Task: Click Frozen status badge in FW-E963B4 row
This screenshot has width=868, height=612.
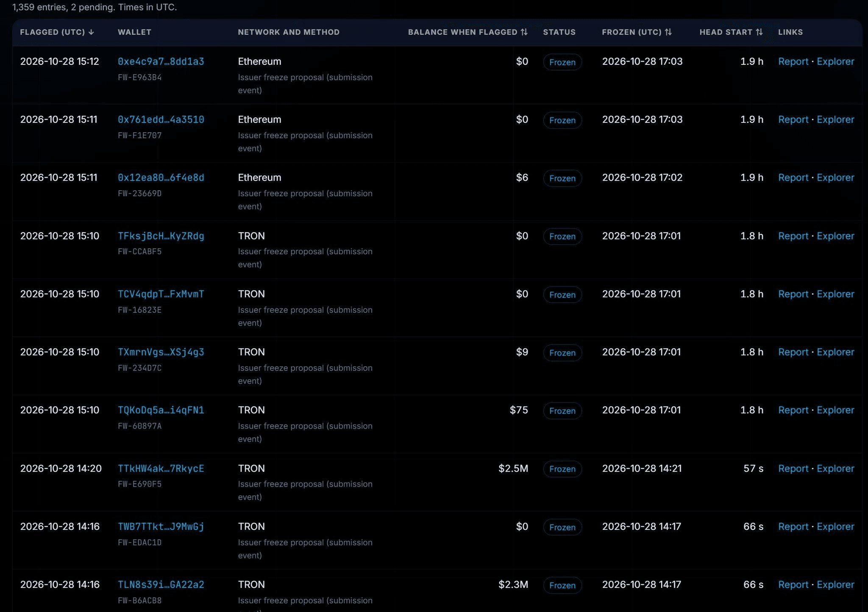Action: pos(562,62)
